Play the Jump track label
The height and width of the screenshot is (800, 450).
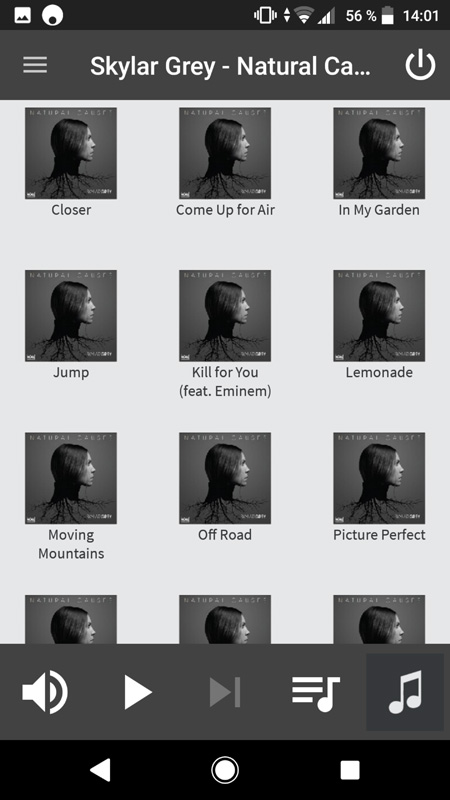pyautogui.click(x=71, y=372)
